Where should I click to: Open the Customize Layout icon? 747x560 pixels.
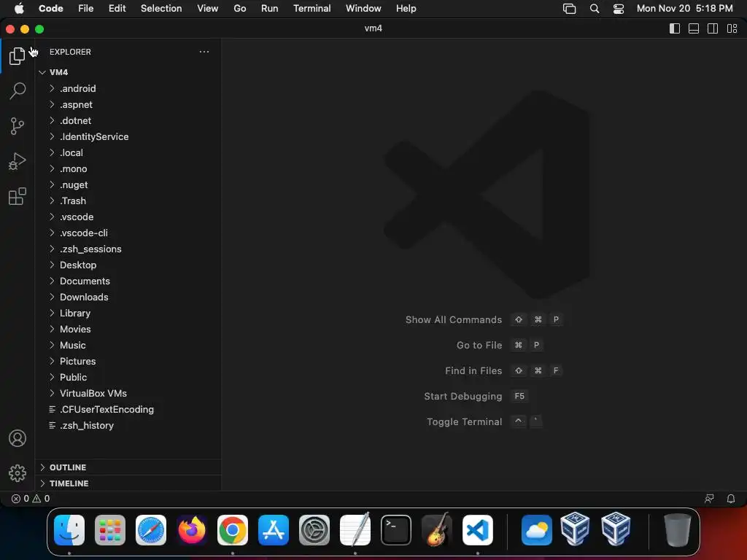tap(732, 28)
